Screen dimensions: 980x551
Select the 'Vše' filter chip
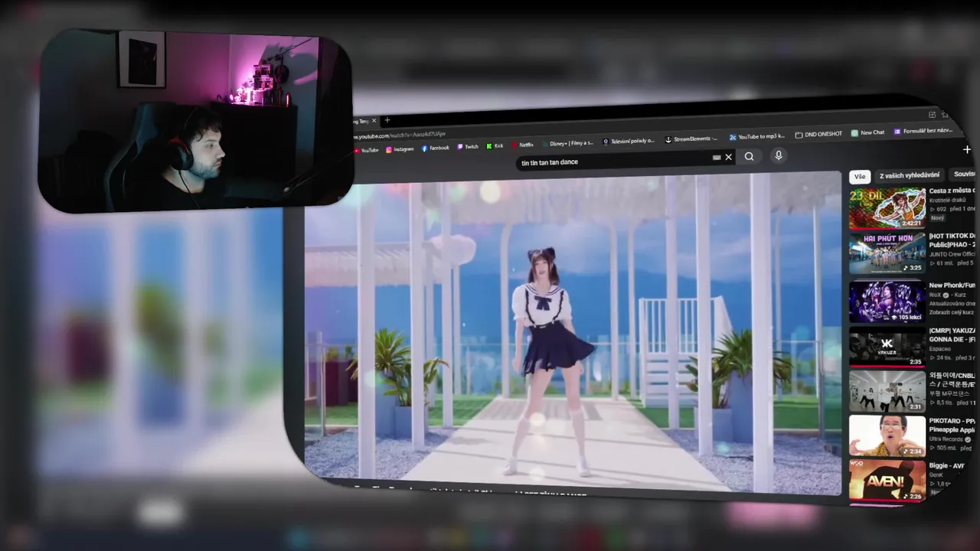pyautogui.click(x=860, y=177)
